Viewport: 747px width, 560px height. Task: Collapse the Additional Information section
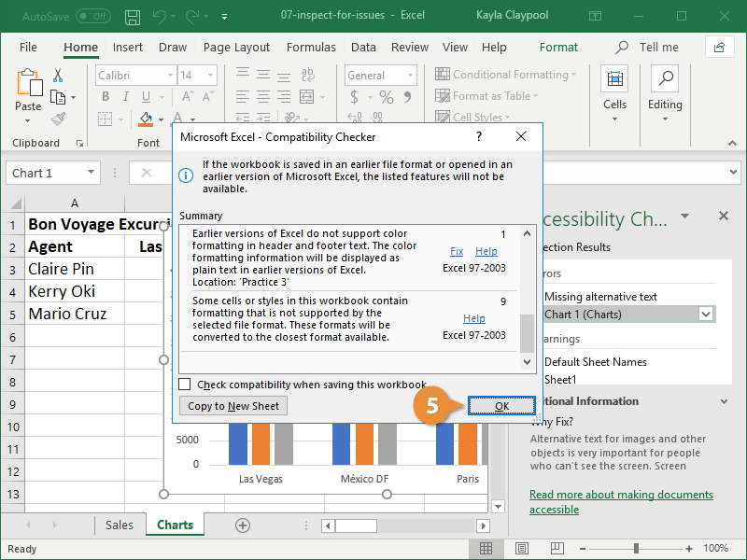[724, 401]
